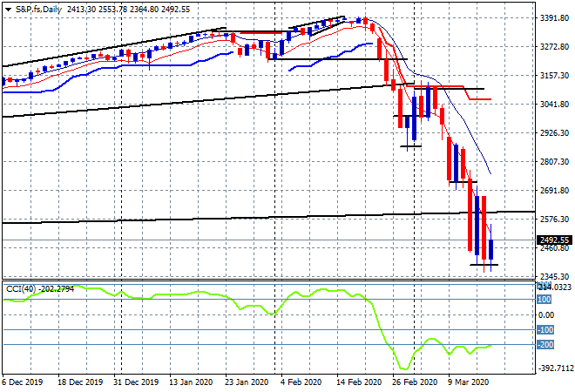Click the 3391.80 price axis label
The image size is (575, 392).
tap(554, 18)
